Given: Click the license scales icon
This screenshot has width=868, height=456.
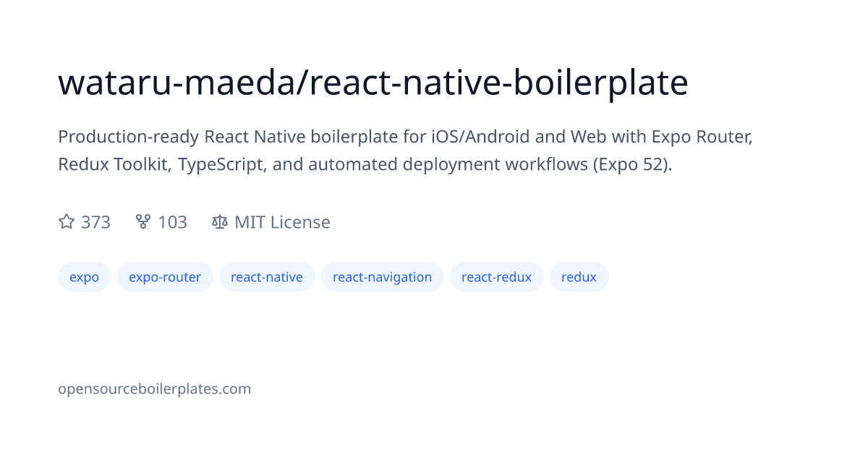Looking at the screenshot, I should [x=219, y=221].
